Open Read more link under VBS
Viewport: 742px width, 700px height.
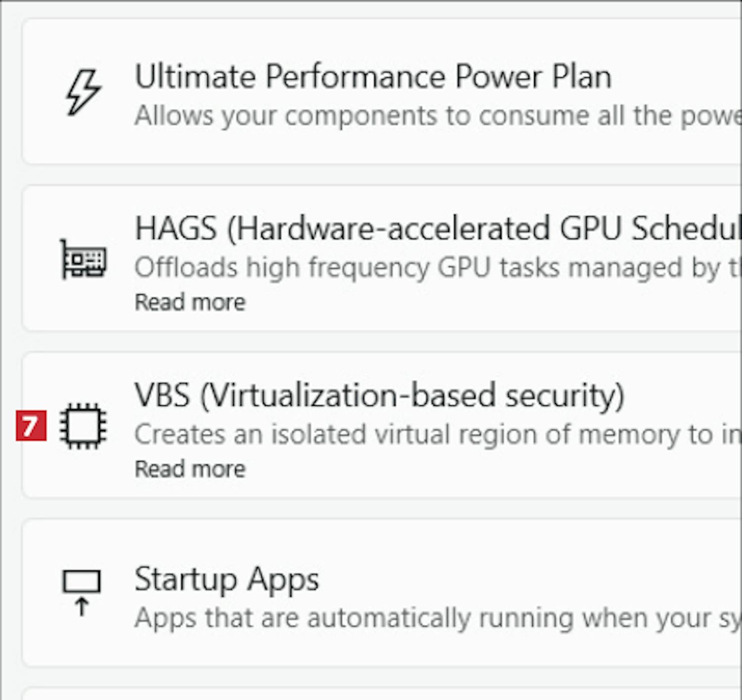click(x=190, y=469)
